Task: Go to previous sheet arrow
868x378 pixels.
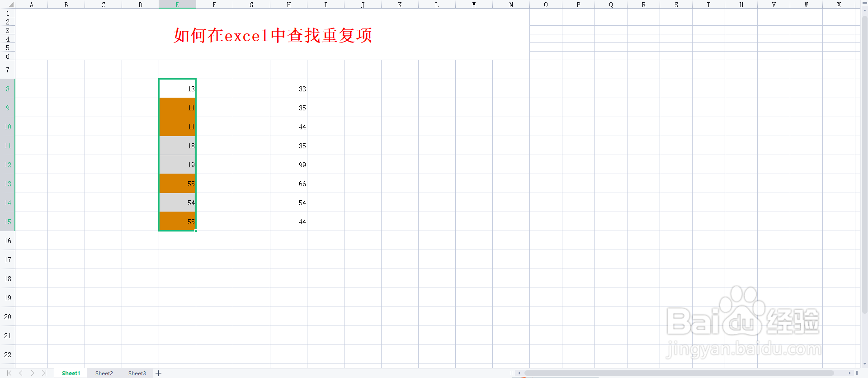Action: coord(21,373)
